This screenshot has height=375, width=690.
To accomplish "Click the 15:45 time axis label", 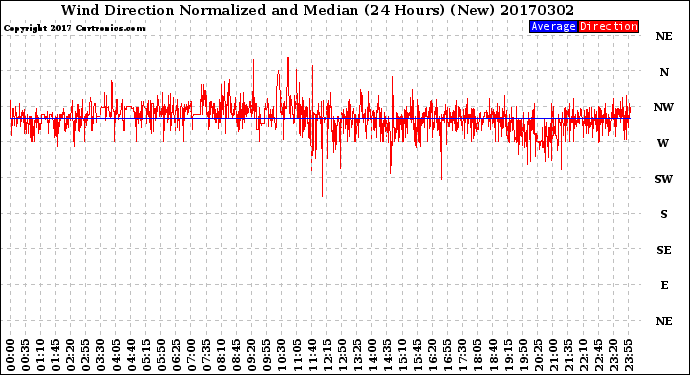I will [418, 355].
